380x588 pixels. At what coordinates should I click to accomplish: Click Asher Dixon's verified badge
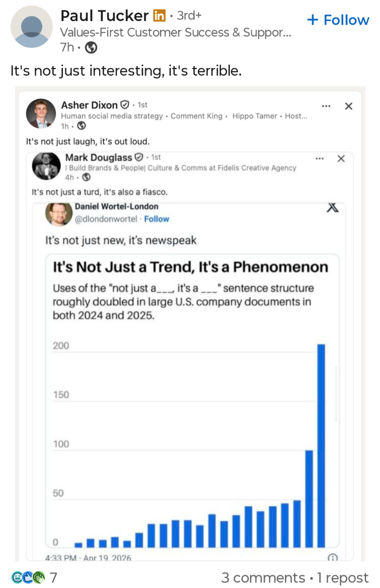125,105
